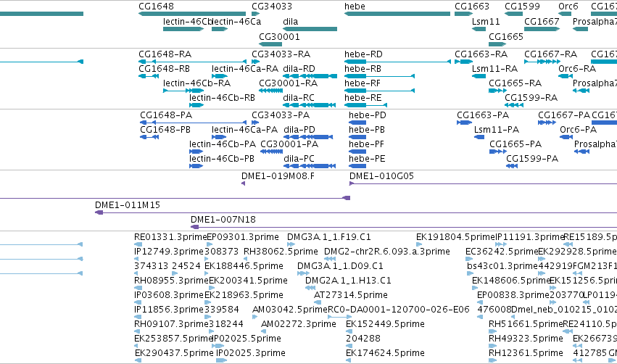Select transcript Lsm11-RA
The image size is (617, 364).
pos(494,69)
